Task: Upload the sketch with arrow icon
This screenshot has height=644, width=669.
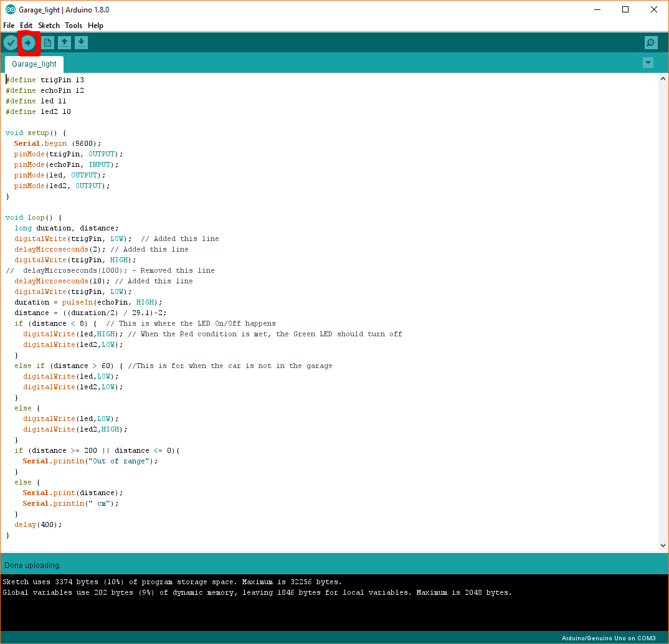Action: click(29, 42)
